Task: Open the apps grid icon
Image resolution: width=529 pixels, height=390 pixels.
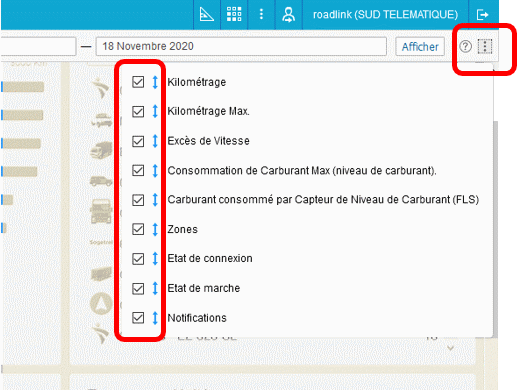Action: coord(234,15)
